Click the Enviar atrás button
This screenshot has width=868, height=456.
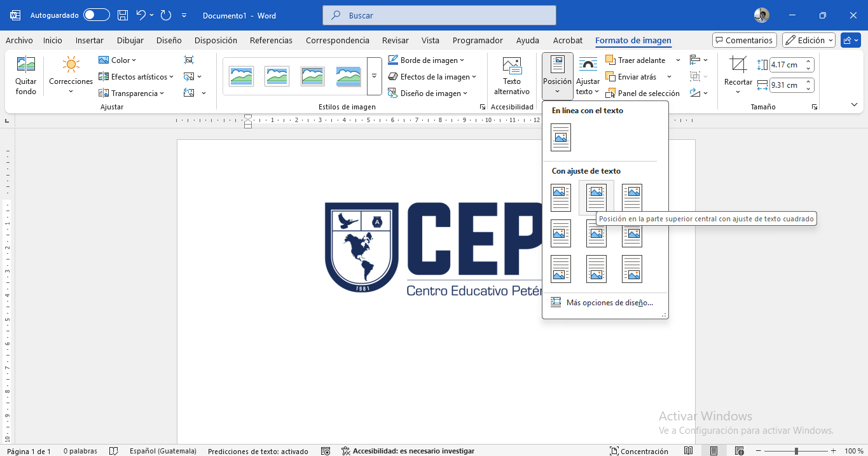[631, 77]
